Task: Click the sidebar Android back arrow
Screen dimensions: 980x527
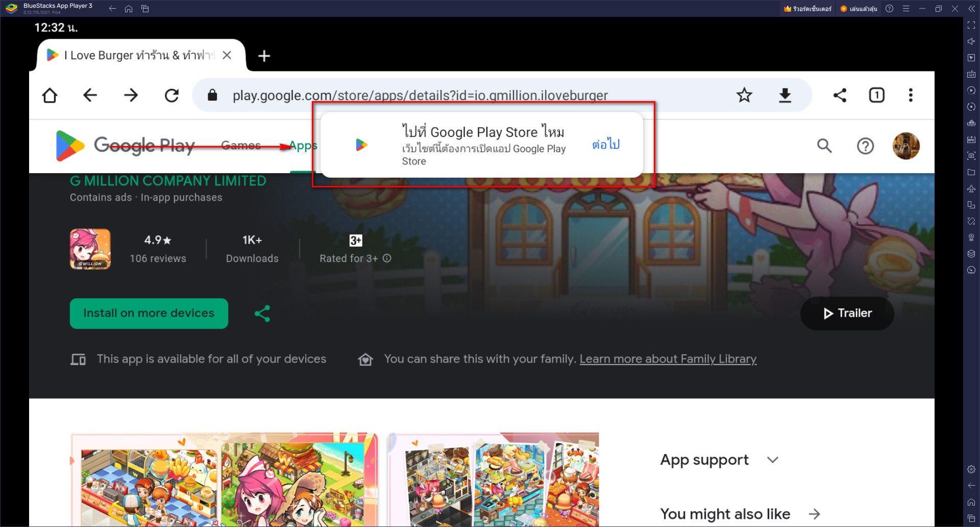Action: pyautogui.click(x=971, y=486)
